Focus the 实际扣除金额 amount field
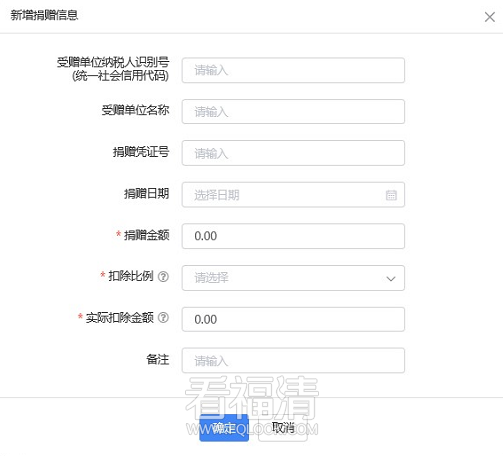Screen dimensions: 503x456 pos(293,319)
